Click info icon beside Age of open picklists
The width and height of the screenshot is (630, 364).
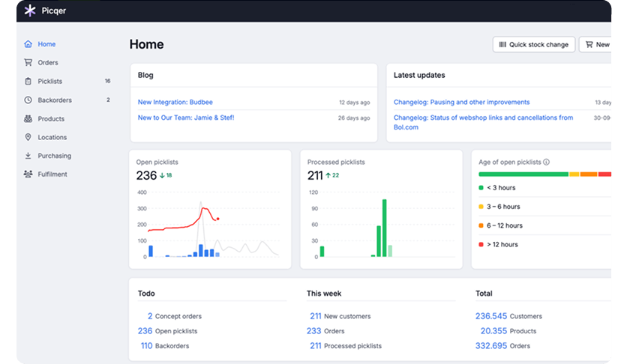point(547,162)
